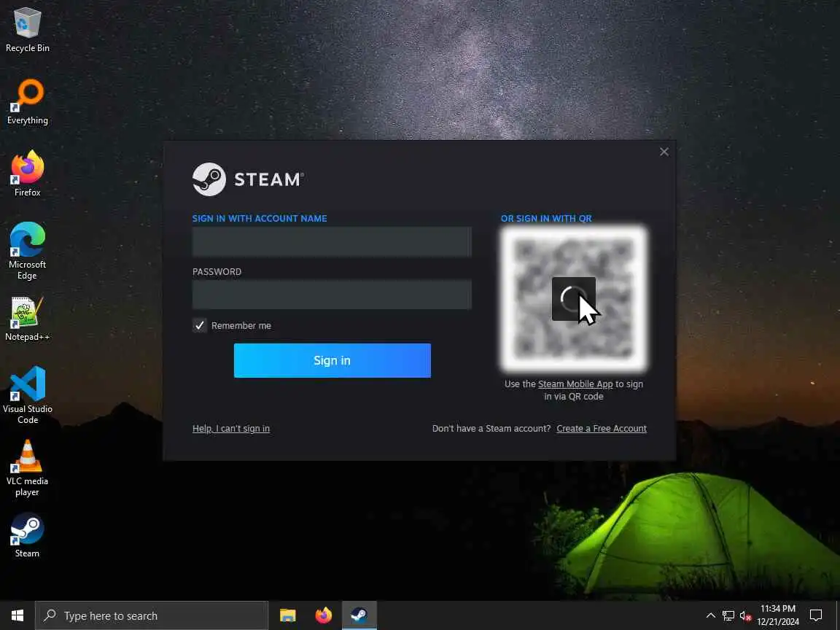Select the Everything search desktop icon
The height and width of the screenshot is (630, 840).
pos(27,102)
